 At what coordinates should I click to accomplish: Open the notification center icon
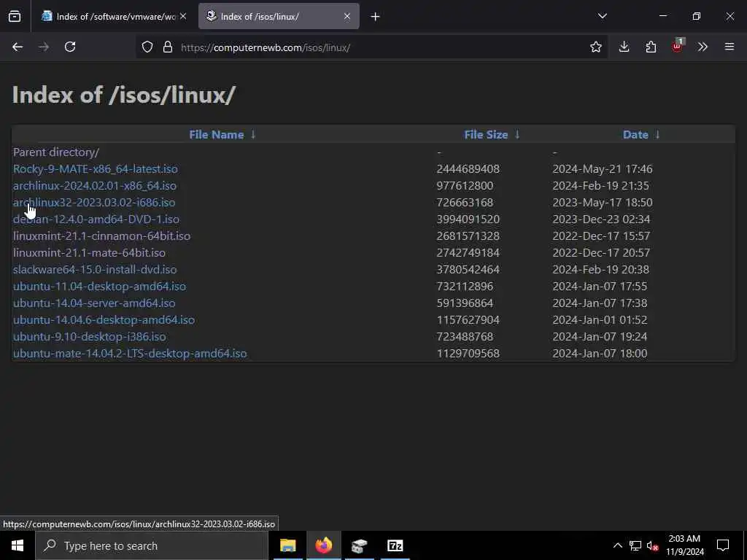[723, 545]
